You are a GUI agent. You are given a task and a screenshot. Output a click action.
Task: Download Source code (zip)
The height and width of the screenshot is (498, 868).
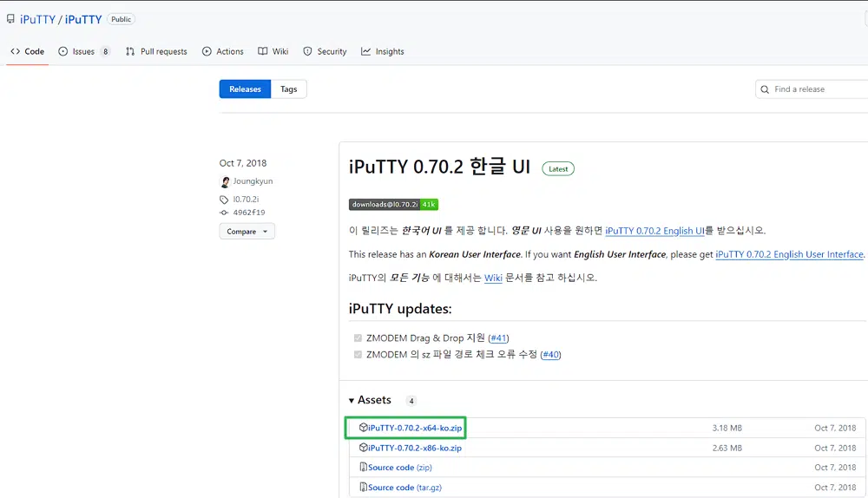(x=399, y=468)
